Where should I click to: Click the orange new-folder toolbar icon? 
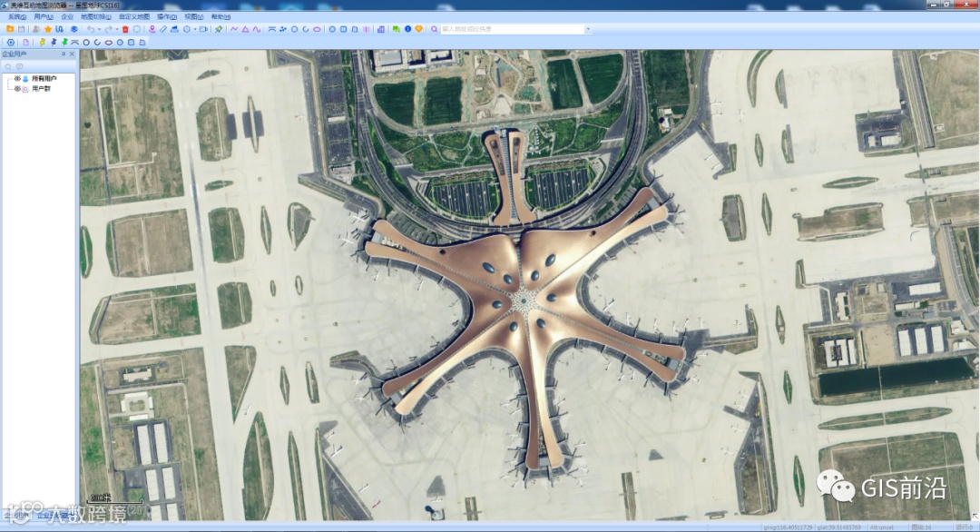(10, 29)
